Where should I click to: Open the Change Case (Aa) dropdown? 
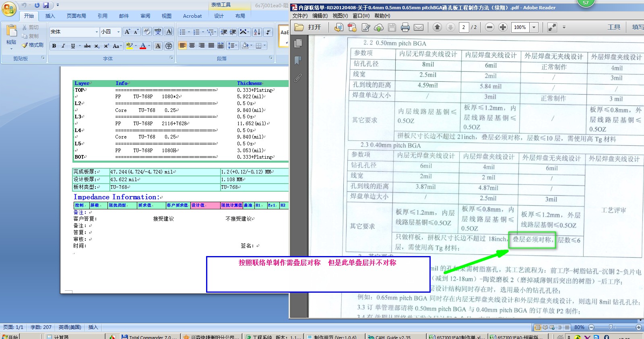117,46
